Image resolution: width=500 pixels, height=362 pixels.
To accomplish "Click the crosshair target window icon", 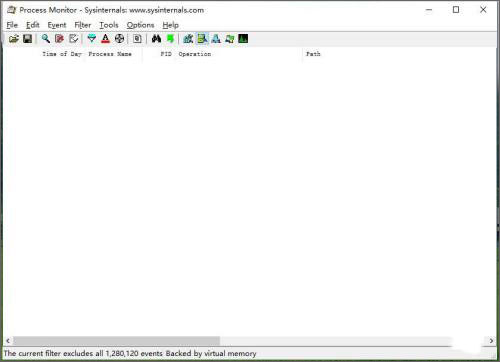I will pyautogui.click(x=119, y=39).
